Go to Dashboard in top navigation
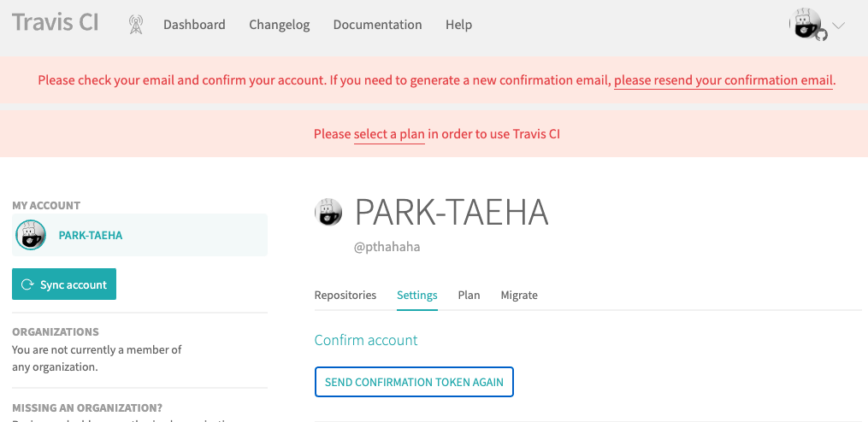Viewport: 868px width, 422px height. [x=194, y=25]
